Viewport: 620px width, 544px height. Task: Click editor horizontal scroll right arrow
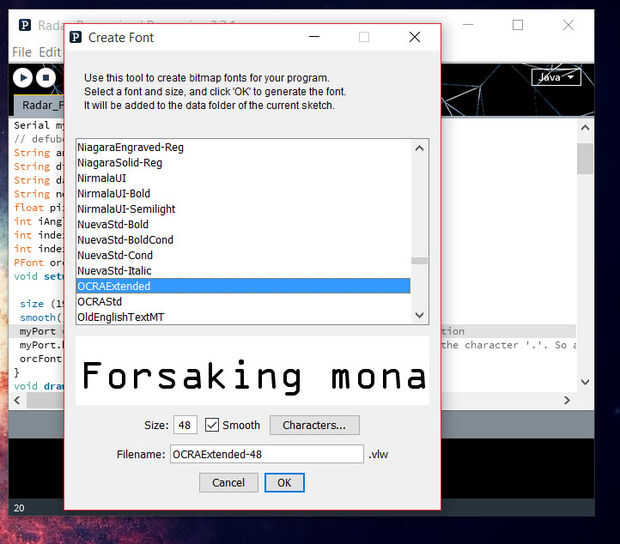(567, 400)
